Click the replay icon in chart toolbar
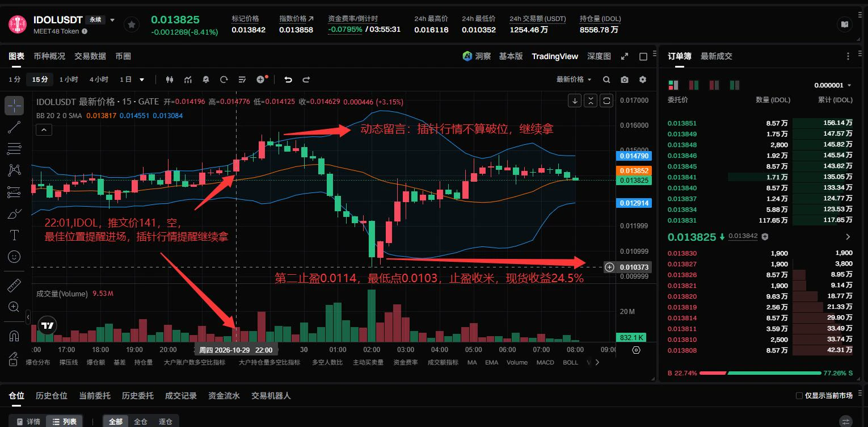The width and height of the screenshot is (868, 427). pos(224,79)
